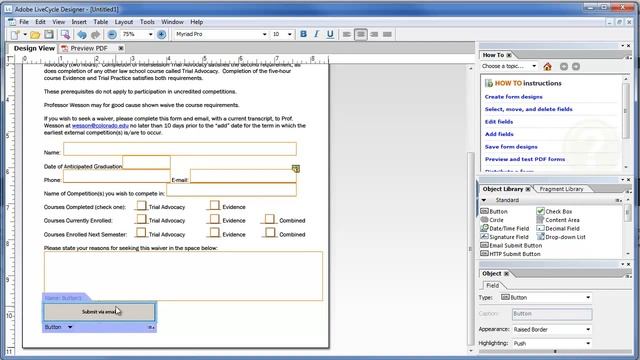This screenshot has width=640, height=360.
Task: Select Button object in Object Library
Action: [x=494, y=211]
